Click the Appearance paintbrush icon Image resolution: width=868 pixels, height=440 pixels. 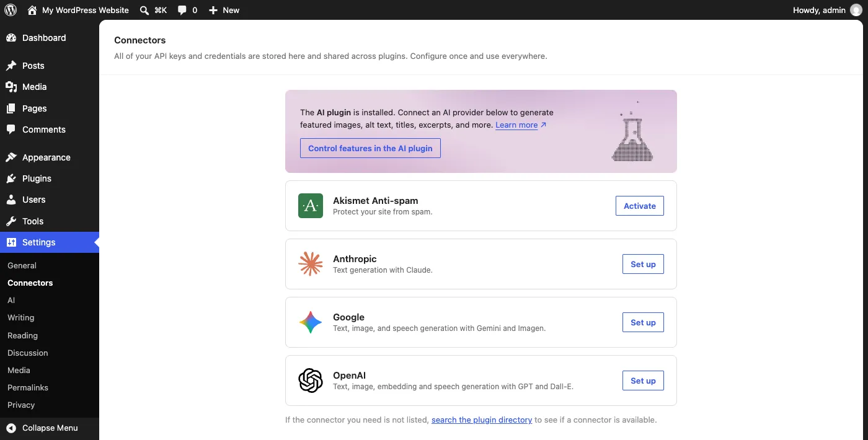pyautogui.click(x=11, y=157)
